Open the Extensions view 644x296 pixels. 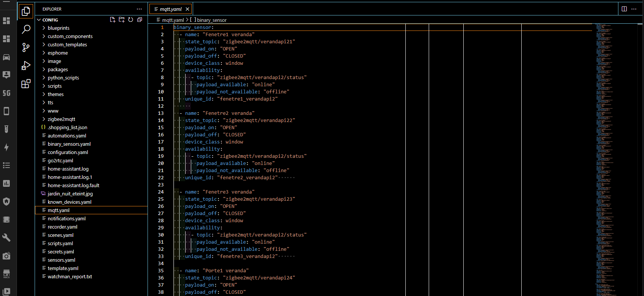[26, 84]
